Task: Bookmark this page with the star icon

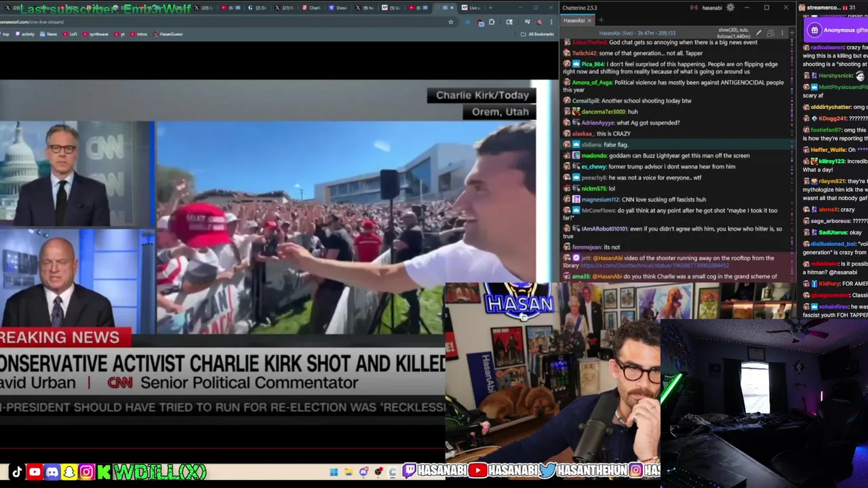Action: [450, 22]
